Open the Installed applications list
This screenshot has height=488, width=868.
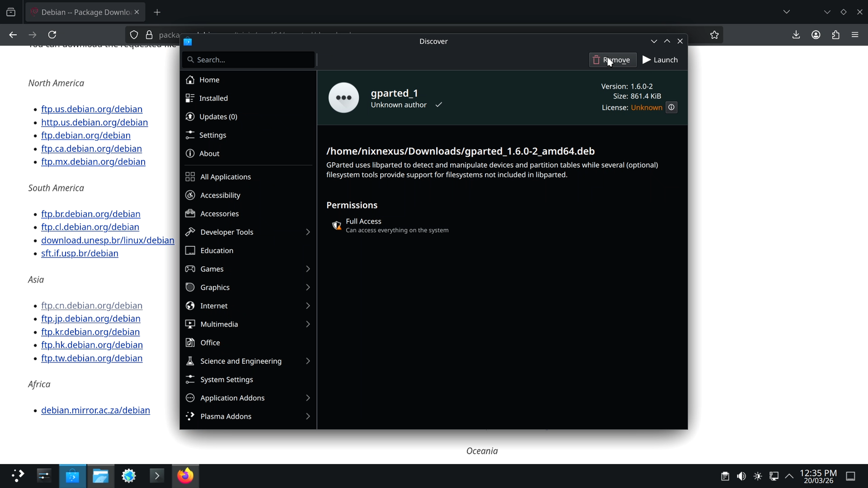click(x=248, y=98)
